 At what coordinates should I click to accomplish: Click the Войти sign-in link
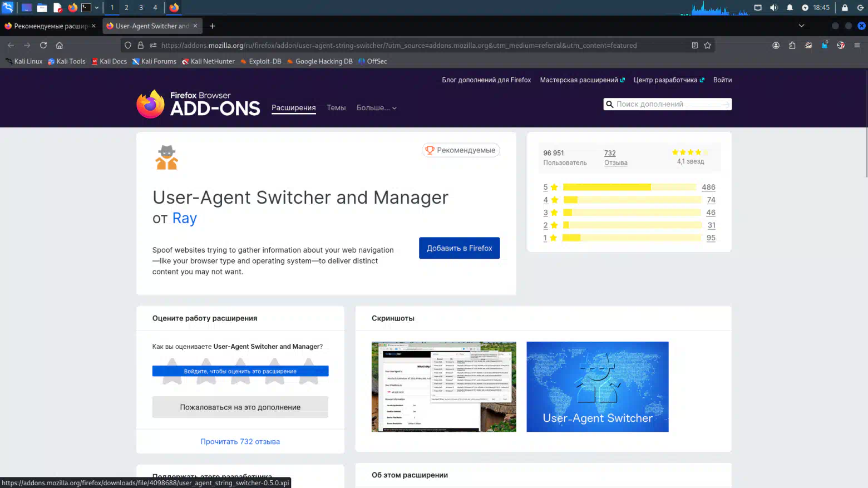[x=722, y=80]
